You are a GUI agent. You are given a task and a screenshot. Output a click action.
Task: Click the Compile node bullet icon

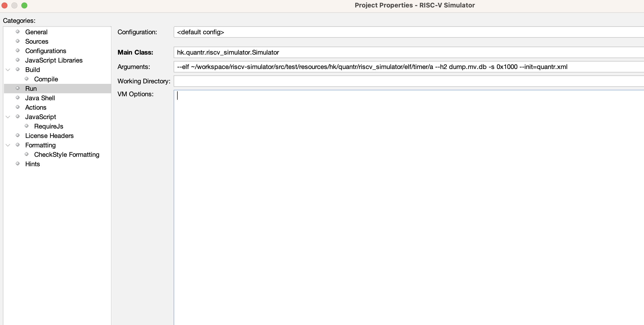[x=27, y=79]
